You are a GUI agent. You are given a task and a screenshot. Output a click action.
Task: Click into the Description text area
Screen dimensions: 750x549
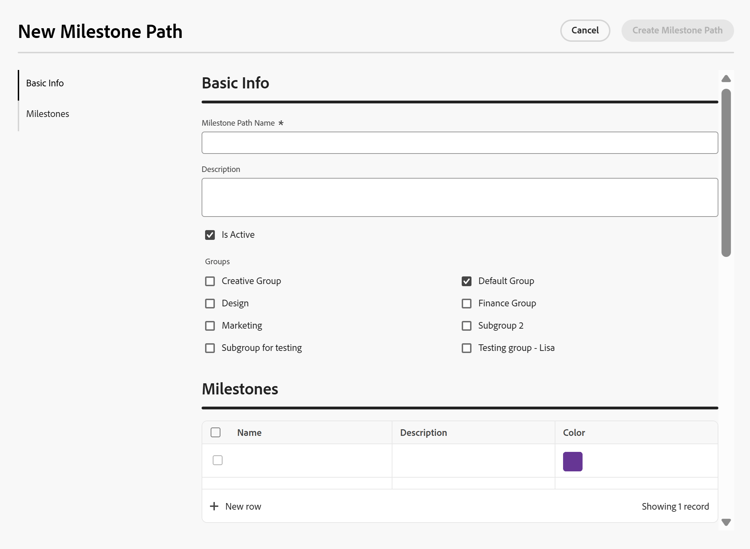pos(459,197)
